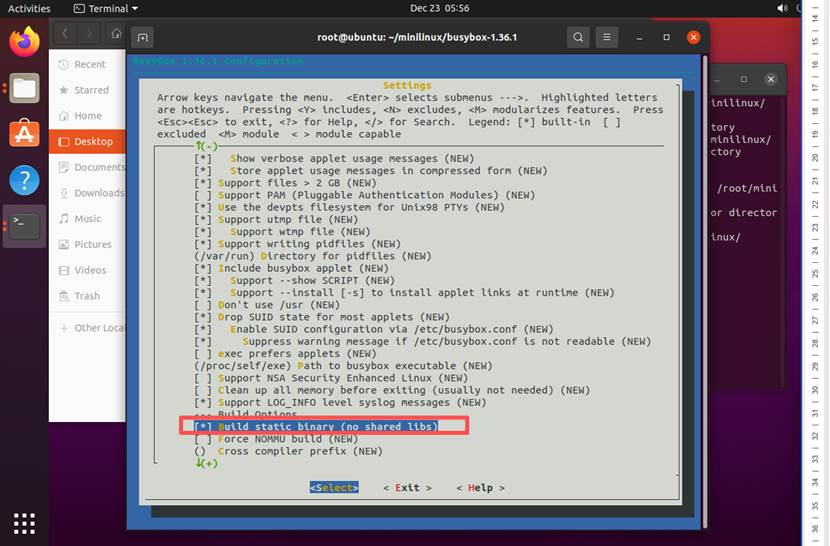This screenshot has width=830, height=546.
Task: Open a new terminal tab
Action: tap(142, 37)
